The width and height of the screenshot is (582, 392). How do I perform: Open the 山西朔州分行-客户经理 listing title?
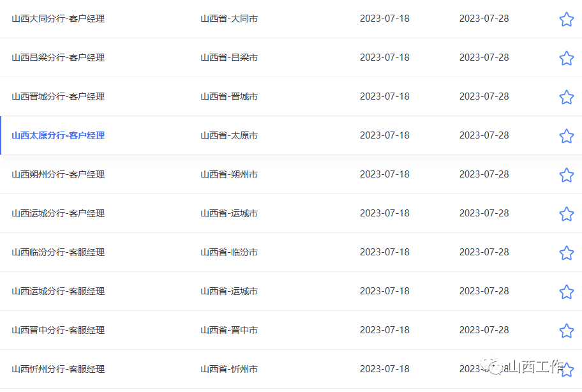58,174
